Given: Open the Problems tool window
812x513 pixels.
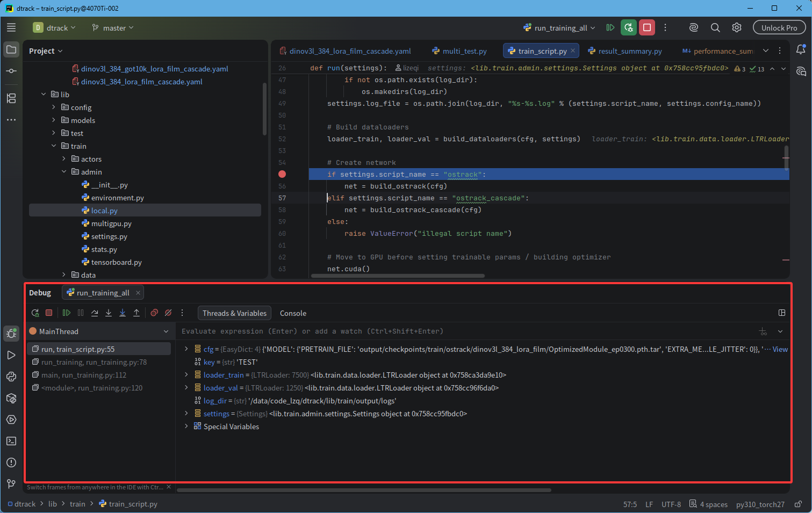Looking at the screenshot, I should coord(11,463).
